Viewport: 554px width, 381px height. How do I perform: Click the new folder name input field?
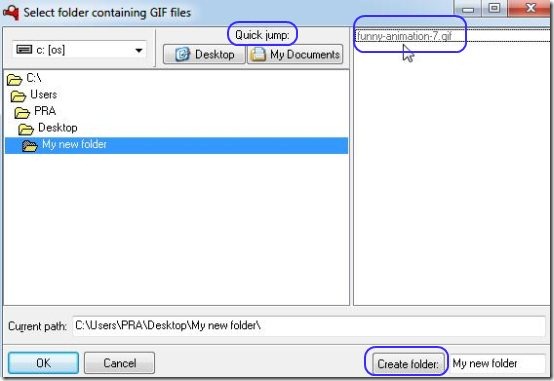click(x=498, y=363)
